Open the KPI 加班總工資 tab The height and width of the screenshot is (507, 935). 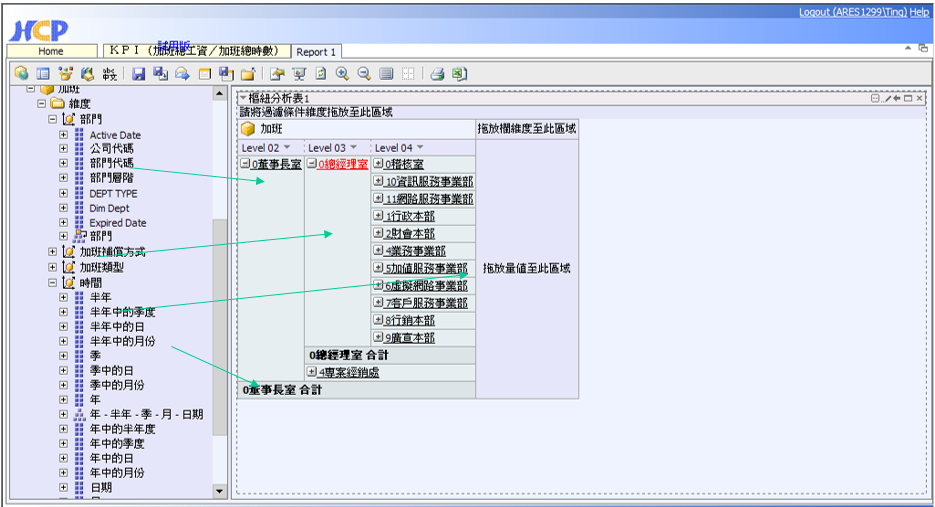tap(196, 51)
